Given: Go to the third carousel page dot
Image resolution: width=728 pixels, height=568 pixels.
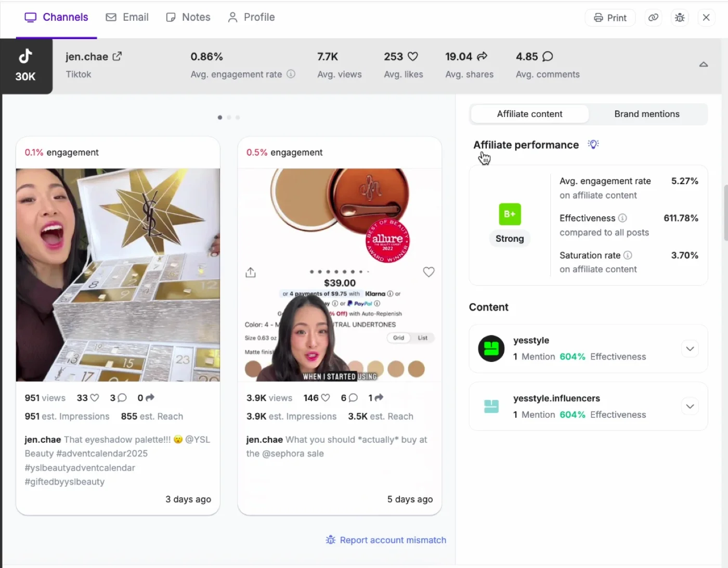Looking at the screenshot, I should [x=238, y=118].
